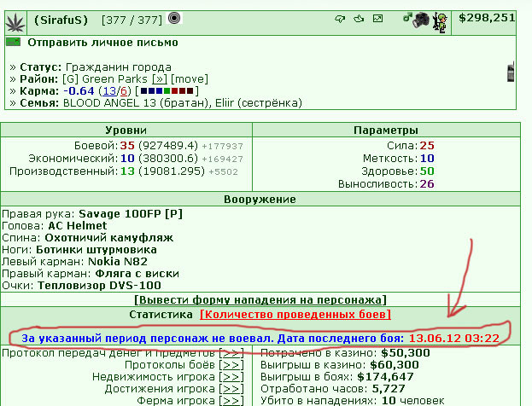This screenshot has height=406, width=532.
Task: Click casino winnings amount $60,300
Action: coord(395,365)
